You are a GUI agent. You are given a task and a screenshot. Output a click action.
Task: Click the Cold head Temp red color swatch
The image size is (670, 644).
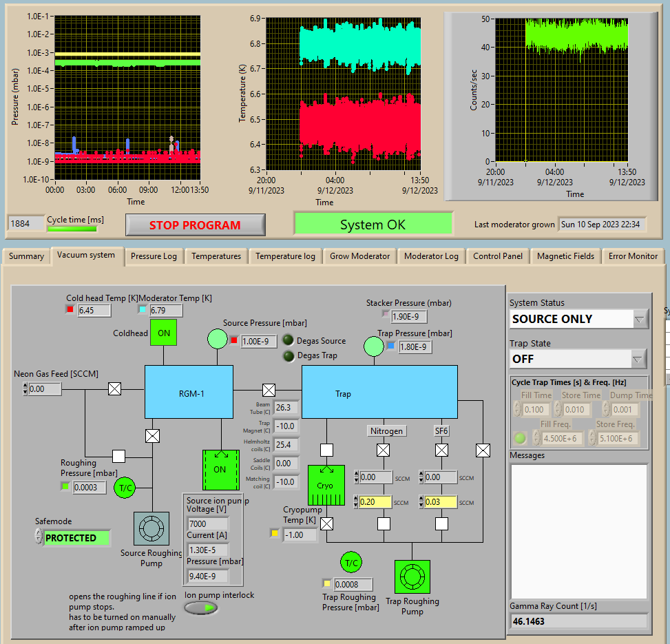point(70,310)
